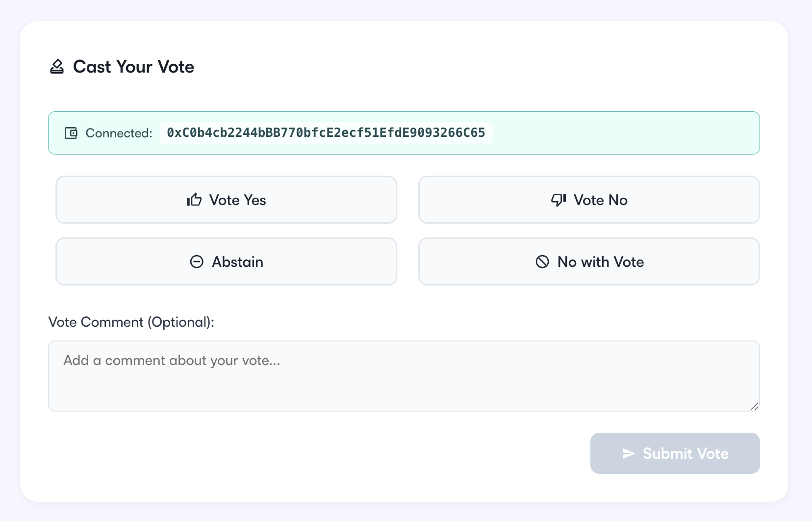Choose the No with Vote option
The image size is (812, 521).
(589, 261)
